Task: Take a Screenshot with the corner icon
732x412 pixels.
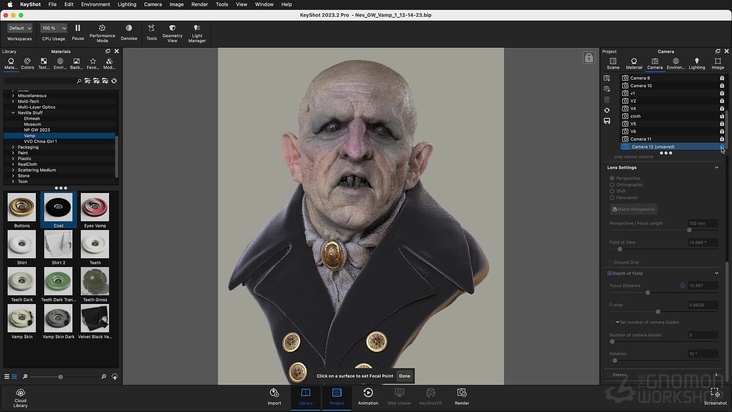Action: click(x=715, y=393)
